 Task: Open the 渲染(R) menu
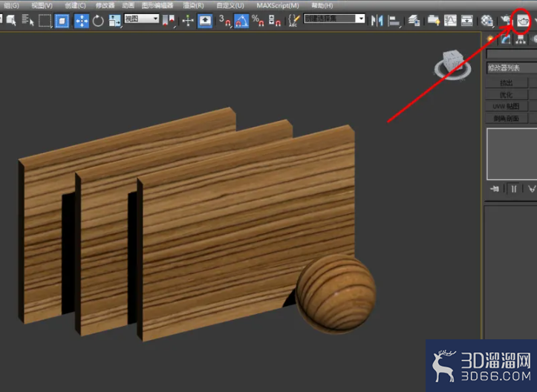(x=193, y=5)
